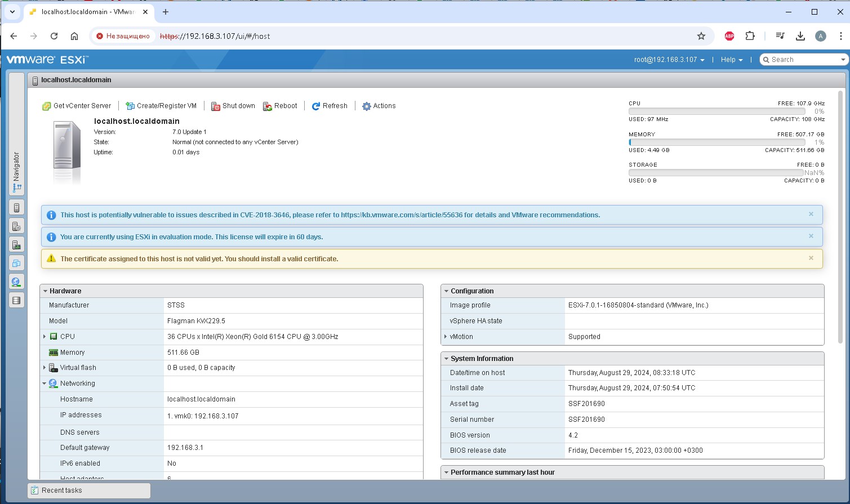The image size is (850, 504).
Task: Open browser extensions puzzle icon
Action: (x=750, y=36)
